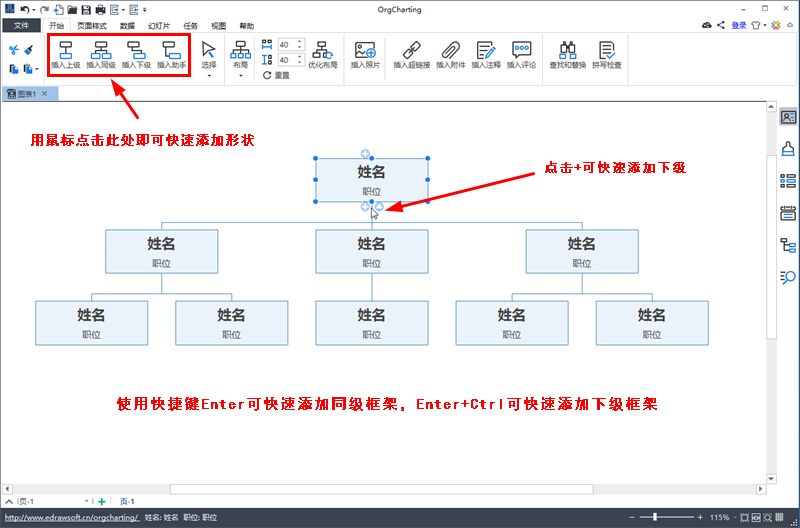This screenshot has height=528, width=800.
Task: Click the zoom magnifier icon in status bar
Action: coord(768,517)
